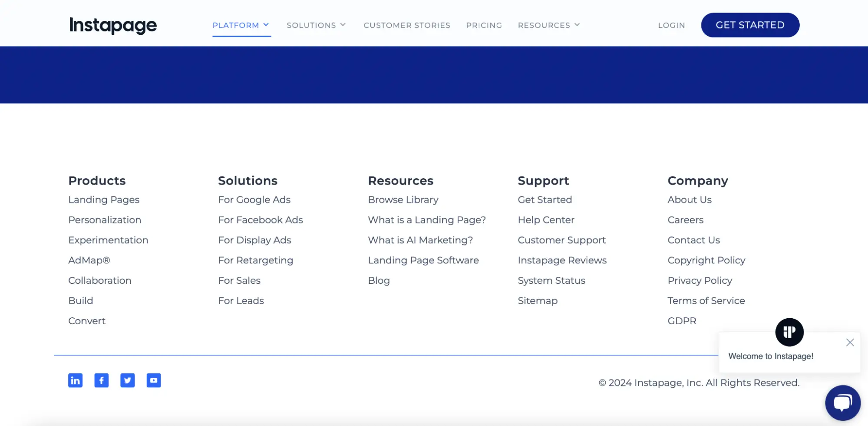Click the Build link under Products
Screen dimensions: 868x426
pos(81,301)
